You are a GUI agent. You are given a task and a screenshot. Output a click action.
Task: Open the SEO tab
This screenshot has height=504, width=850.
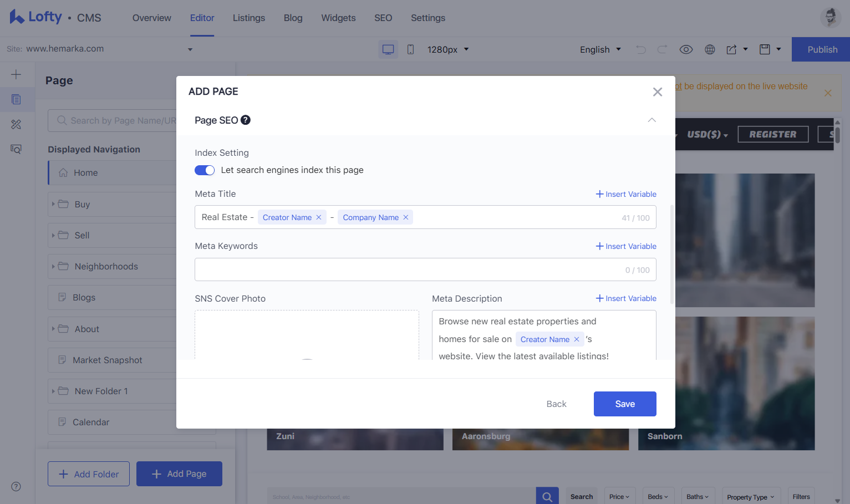(x=383, y=18)
